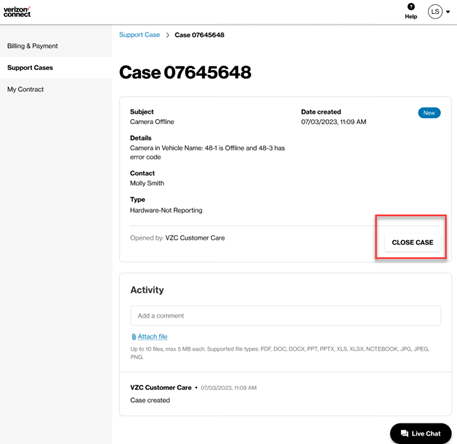Click the New status badge
The height and width of the screenshot is (444, 457).
coord(429,113)
